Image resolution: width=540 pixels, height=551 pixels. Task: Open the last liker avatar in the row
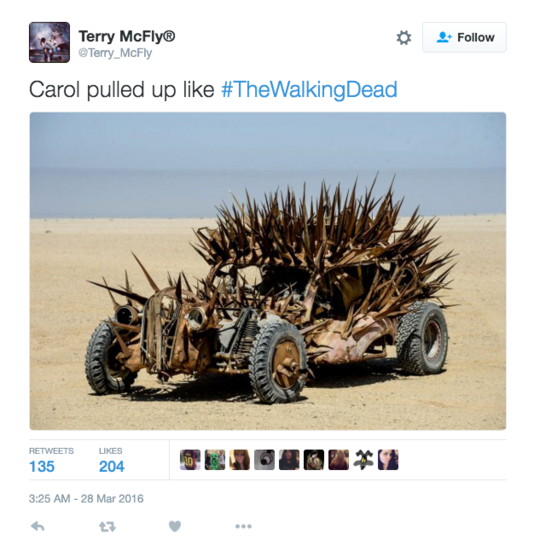pos(388,460)
